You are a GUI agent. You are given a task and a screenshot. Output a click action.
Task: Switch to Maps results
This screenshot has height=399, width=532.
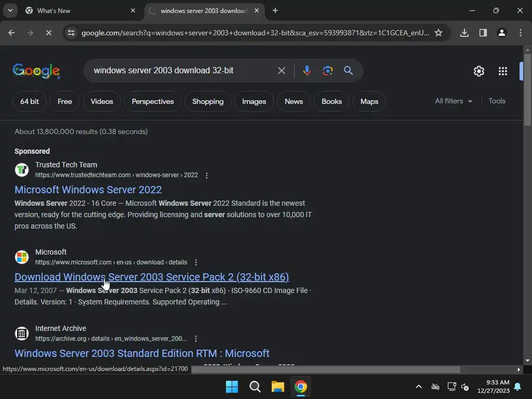tap(369, 101)
